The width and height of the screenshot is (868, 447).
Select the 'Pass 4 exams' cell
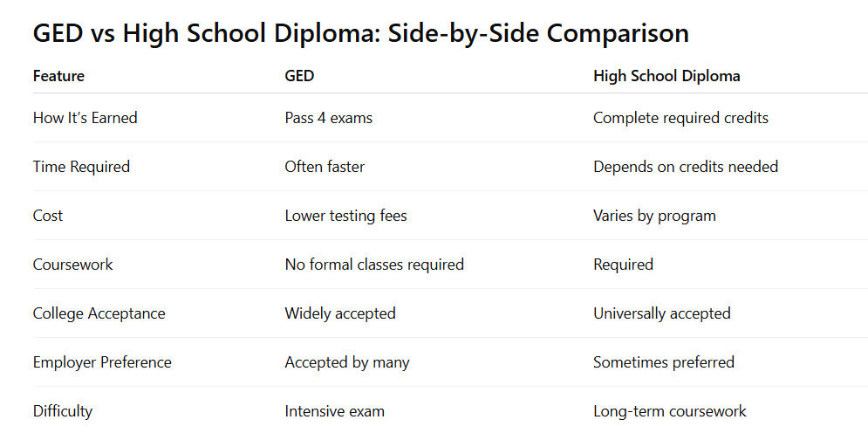pos(328,118)
